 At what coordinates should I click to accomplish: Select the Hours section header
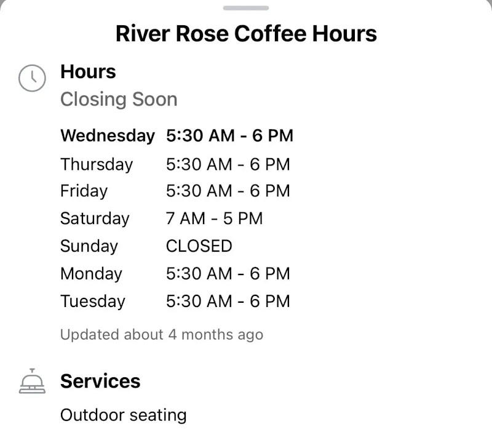tap(88, 72)
